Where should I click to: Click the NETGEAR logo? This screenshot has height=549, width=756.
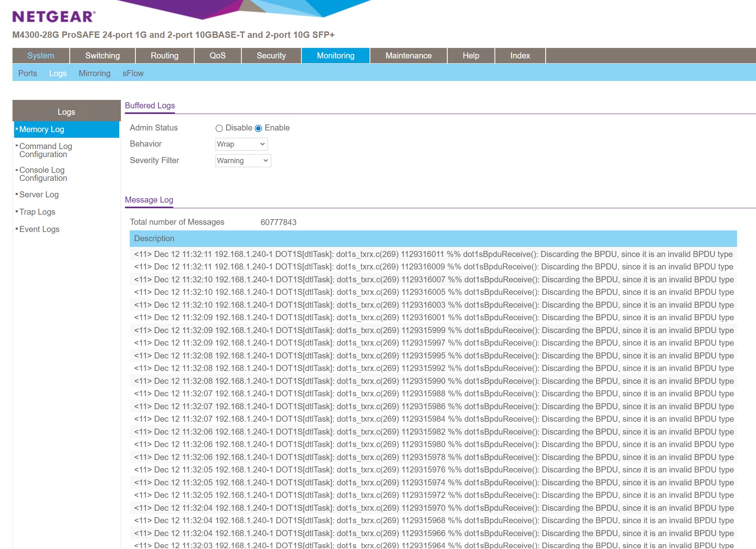pyautogui.click(x=54, y=17)
